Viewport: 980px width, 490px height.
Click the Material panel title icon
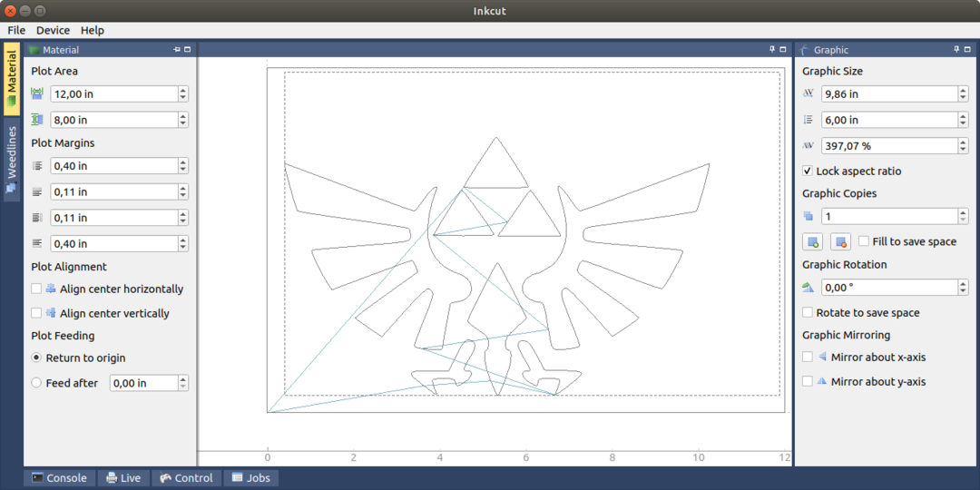tap(35, 50)
